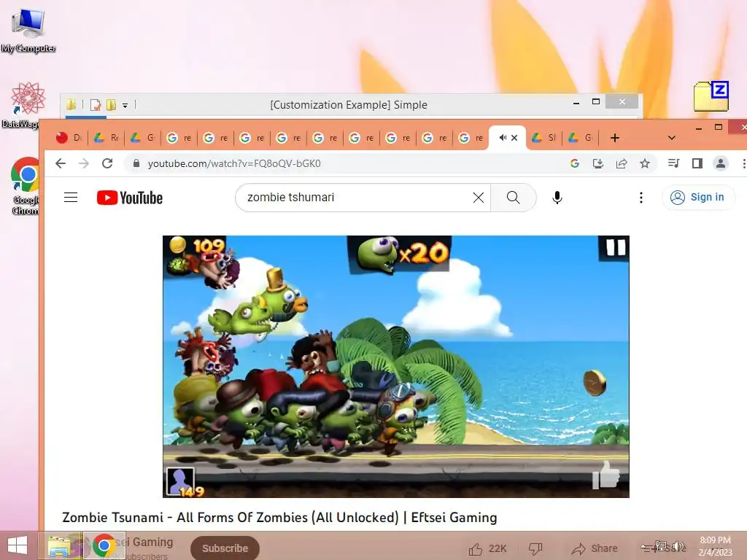Expand quick access dropdown in Customization Example window
The width and height of the screenshot is (747, 560).
tap(125, 105)
